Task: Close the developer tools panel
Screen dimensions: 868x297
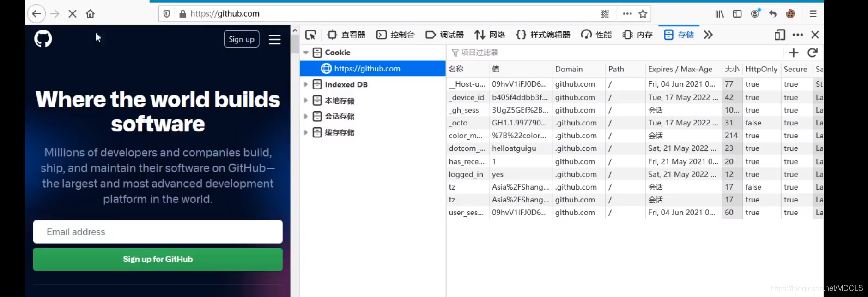Action: coord(815,35)
